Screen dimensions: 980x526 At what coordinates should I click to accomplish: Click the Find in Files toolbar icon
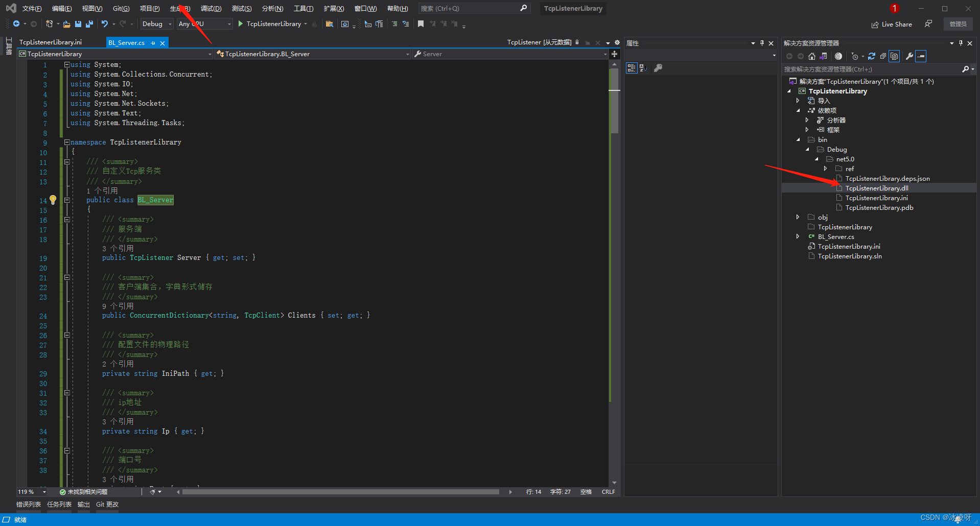[331, 24]
